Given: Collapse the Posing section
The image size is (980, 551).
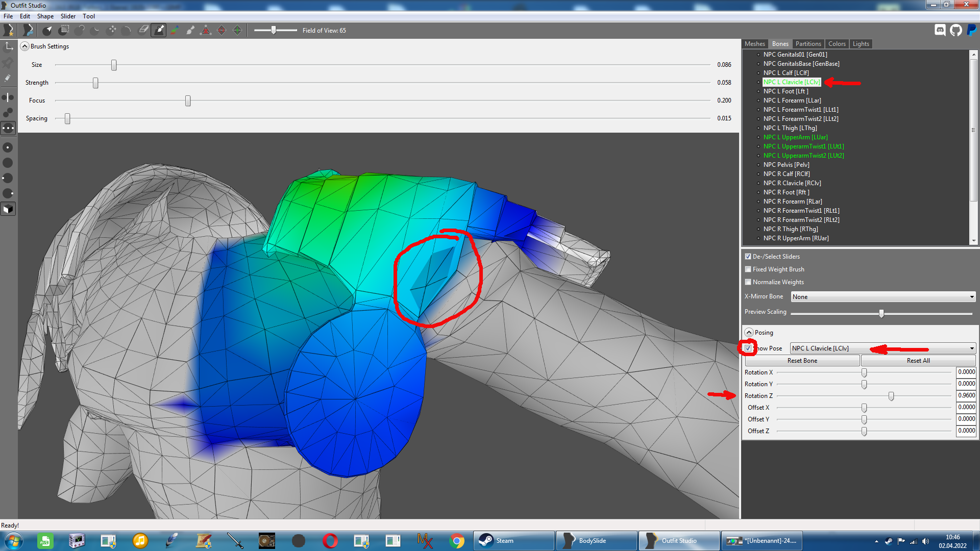Looking at the screenshot, I should click(749, 333).
